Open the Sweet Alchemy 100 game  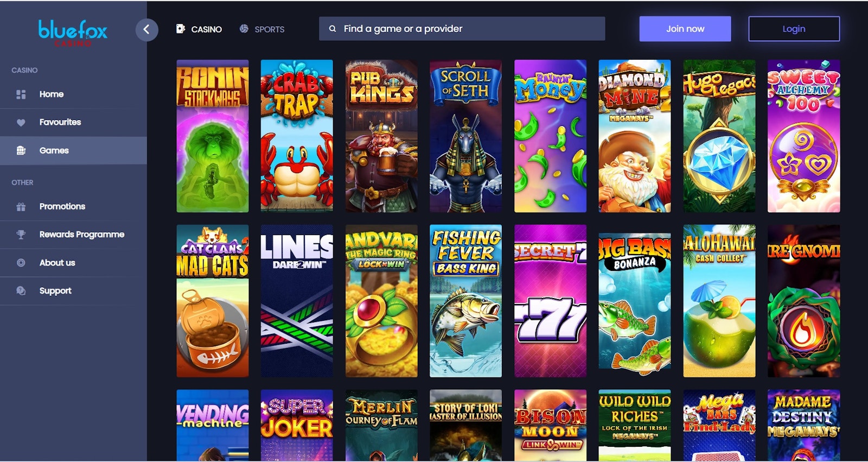[x=803, y=136]
